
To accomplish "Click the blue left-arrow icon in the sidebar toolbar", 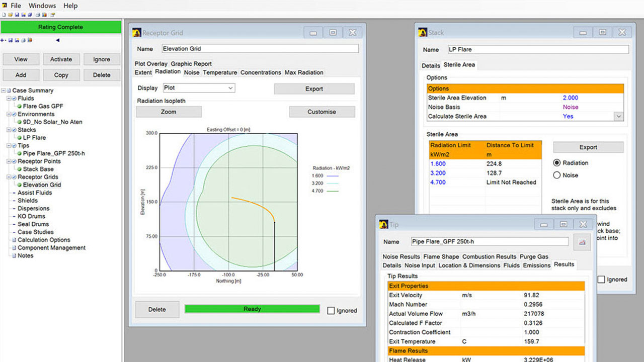I will pyautogui.click(x=57, y=40).
